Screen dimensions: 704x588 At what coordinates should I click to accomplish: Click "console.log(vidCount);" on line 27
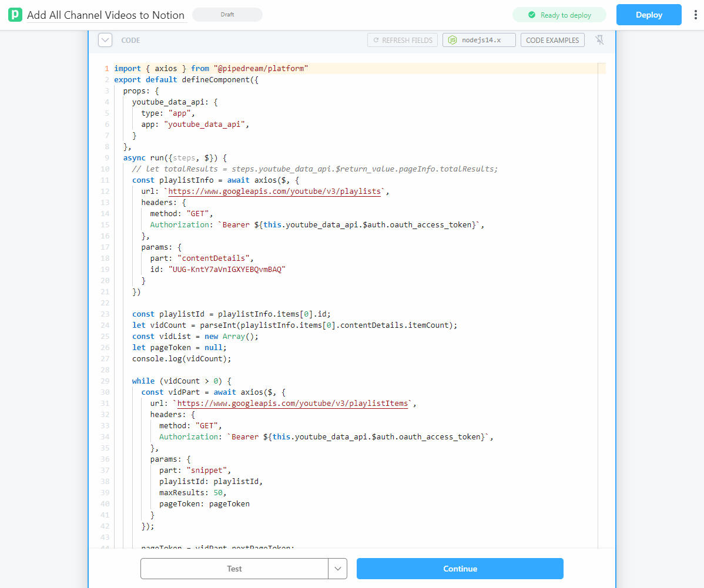coord(182,359)
